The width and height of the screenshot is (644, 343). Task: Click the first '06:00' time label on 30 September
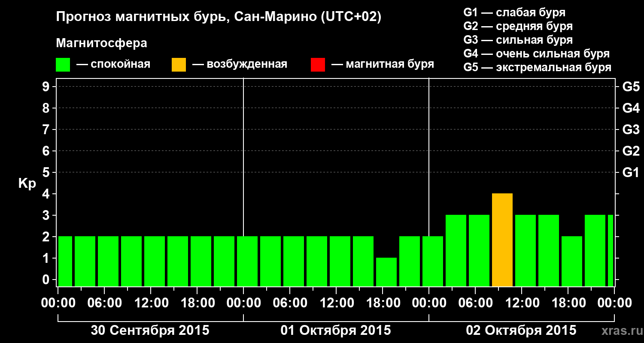tap(104, 303)
